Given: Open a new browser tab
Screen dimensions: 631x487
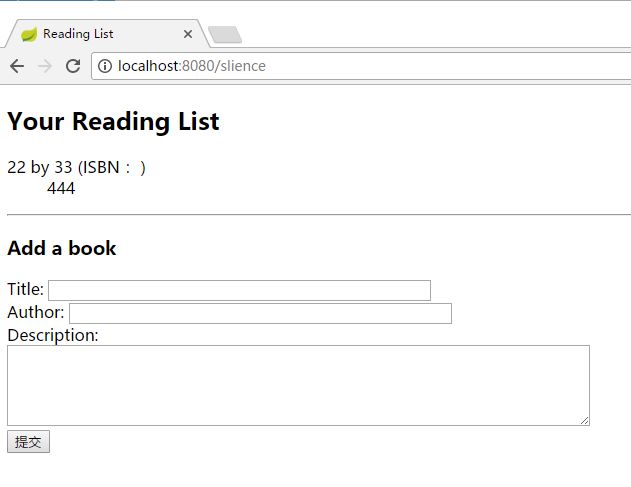Looking at the screenshot, I should [x=225, y=35].
